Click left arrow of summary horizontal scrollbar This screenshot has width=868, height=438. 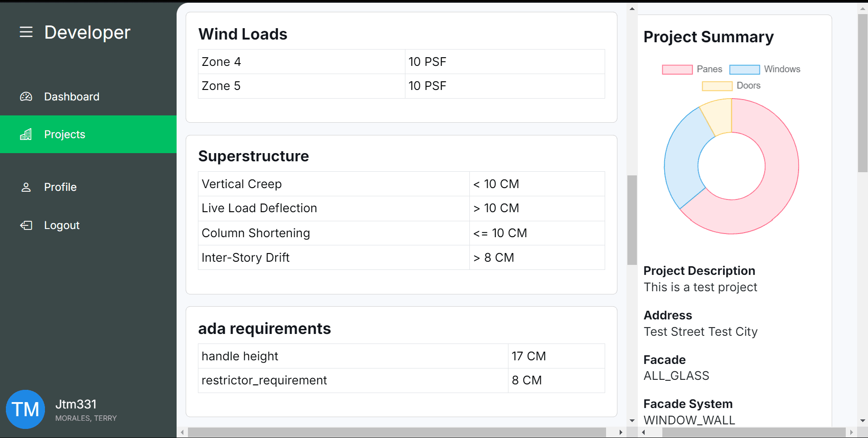[x=643, y=432]
